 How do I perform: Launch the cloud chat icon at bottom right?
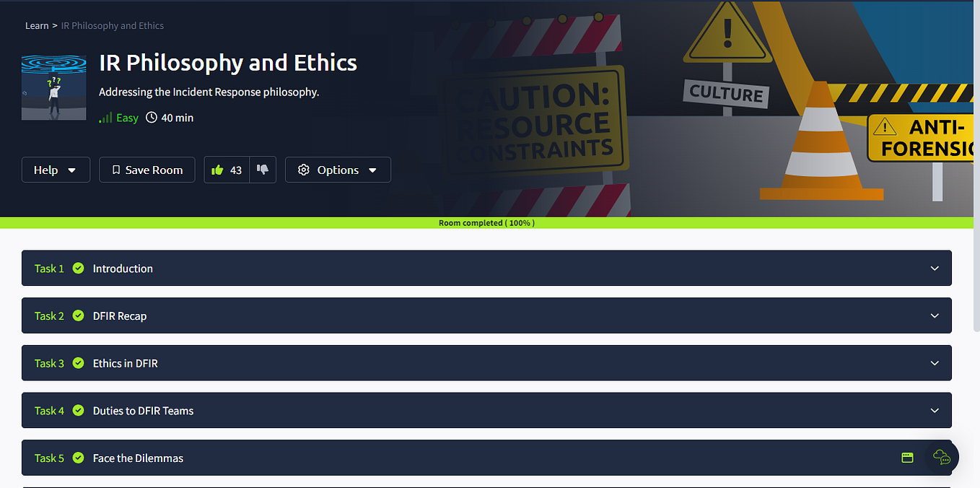pos(941,458)
